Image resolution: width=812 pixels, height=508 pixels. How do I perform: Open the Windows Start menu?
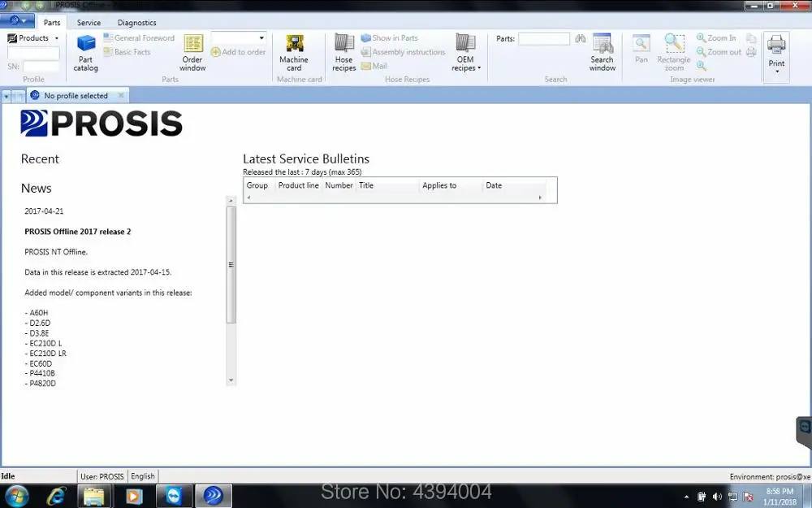[16, 496]
